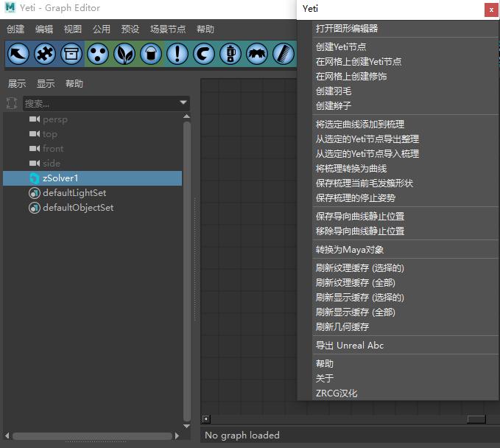Click the paint bucket toolbar icon

click(x=151, y=53)
